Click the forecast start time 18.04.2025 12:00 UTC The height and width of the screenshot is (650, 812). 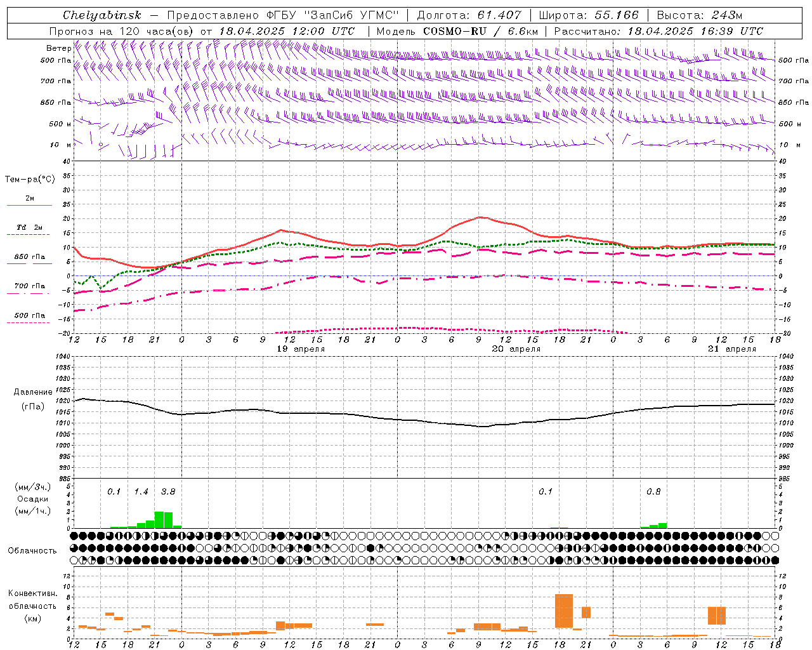287,31
